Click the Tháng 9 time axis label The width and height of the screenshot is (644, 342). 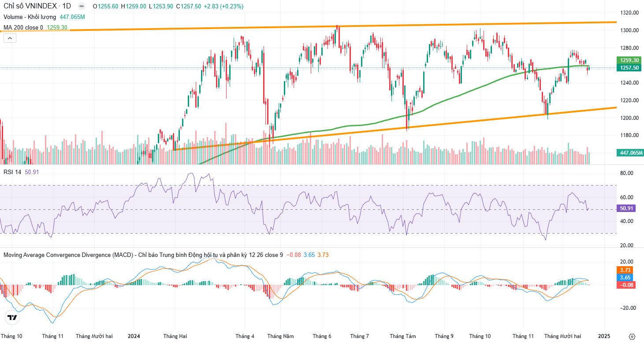(x=445, y=336)
